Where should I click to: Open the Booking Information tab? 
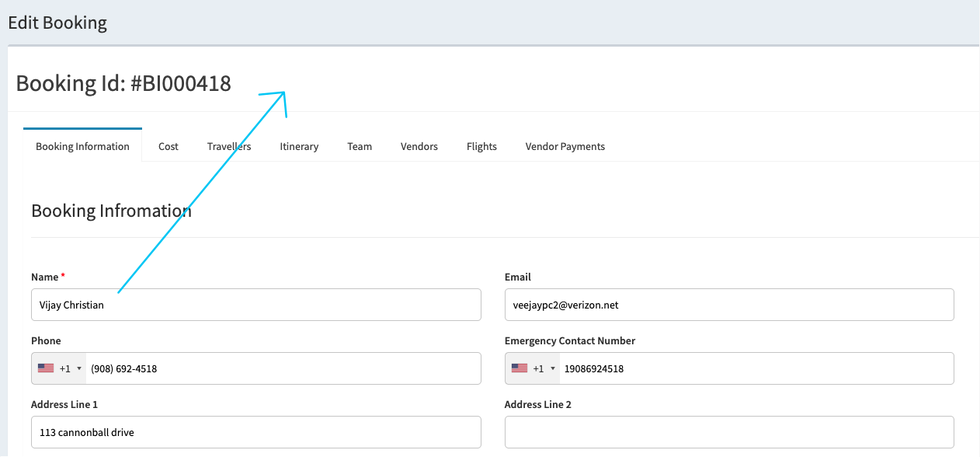pos(82,146)
